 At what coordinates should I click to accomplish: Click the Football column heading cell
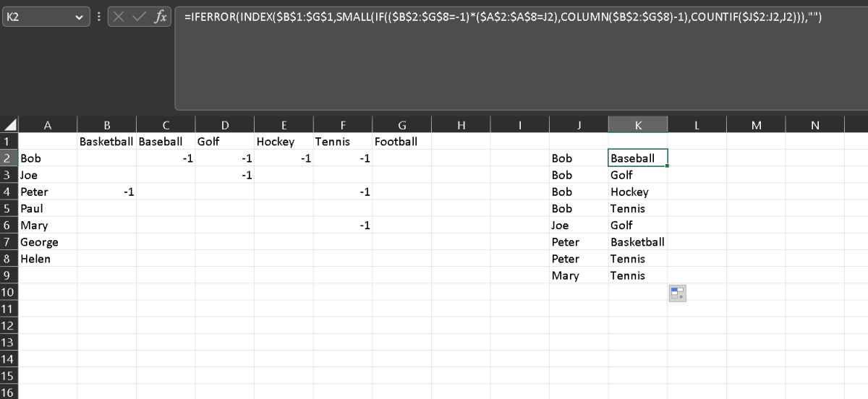pos(402,142)
